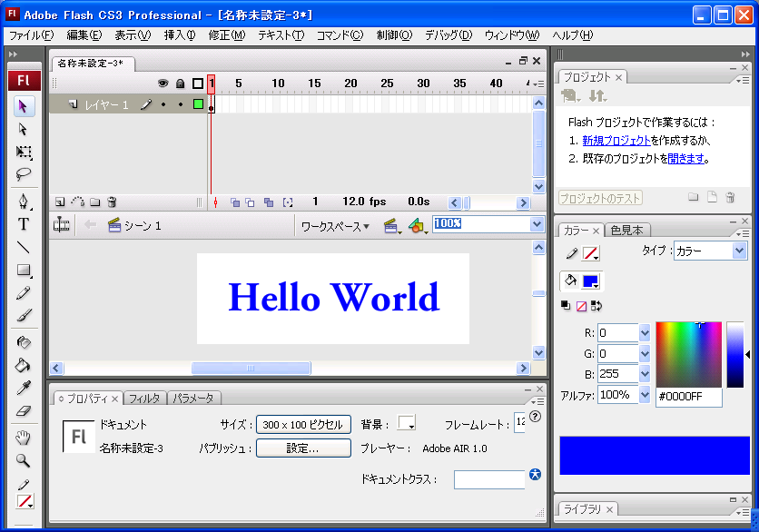This screenshot has width=759, height=532.
Task: Open the zoom percentage dropdown
Action: point(536,224)
